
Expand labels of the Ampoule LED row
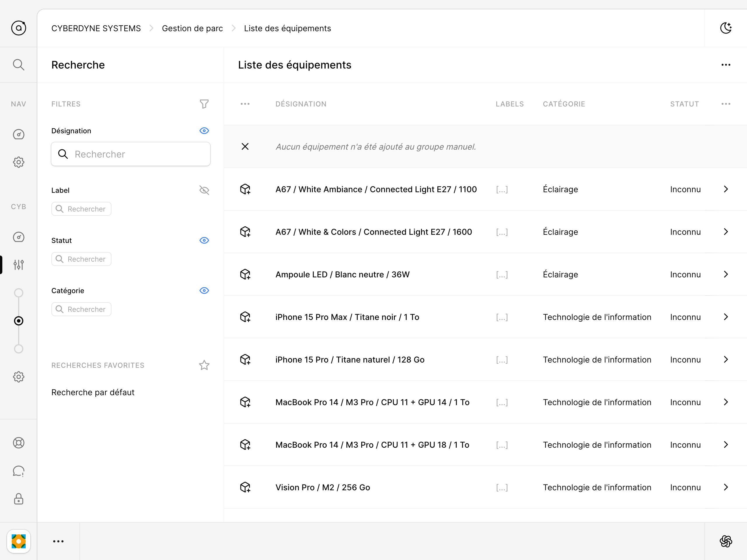[502, 274]
